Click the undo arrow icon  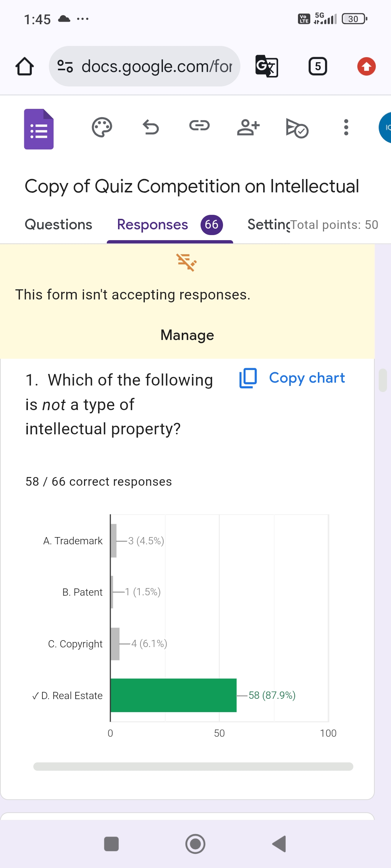[x=151, y=127]
